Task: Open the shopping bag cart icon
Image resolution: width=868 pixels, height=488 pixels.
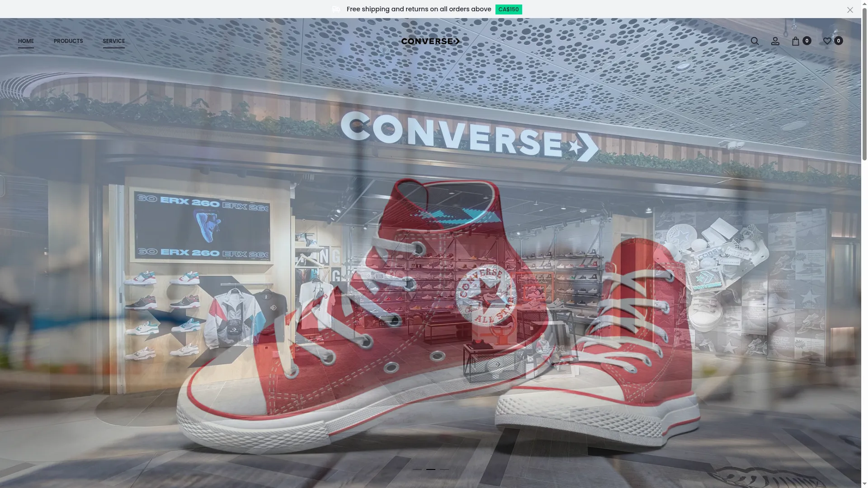Action: click(x=796, y=41)
